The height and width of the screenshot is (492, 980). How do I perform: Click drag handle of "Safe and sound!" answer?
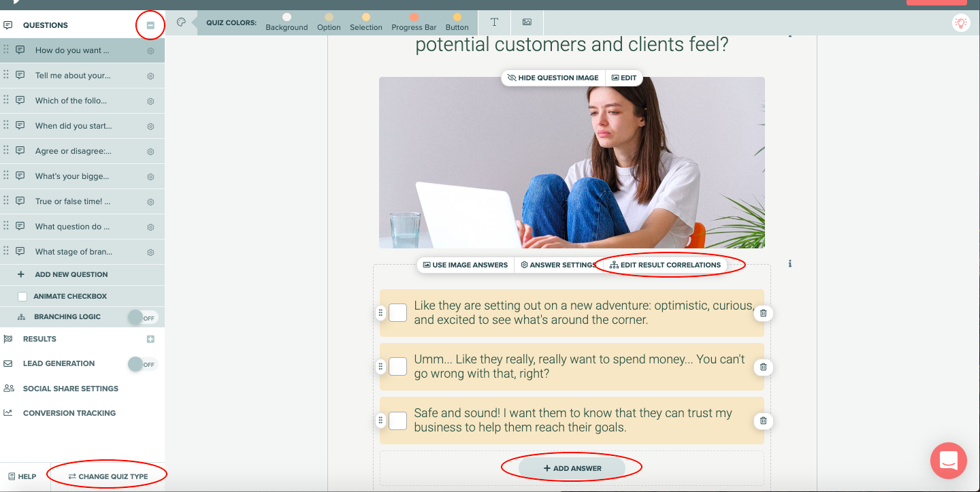point(380,421)
